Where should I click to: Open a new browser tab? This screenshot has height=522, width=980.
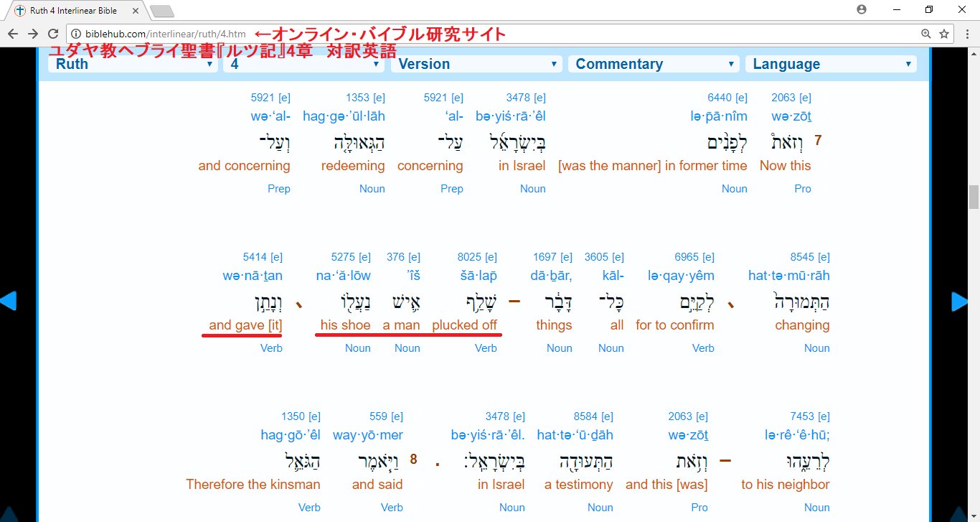pos(162,11)
